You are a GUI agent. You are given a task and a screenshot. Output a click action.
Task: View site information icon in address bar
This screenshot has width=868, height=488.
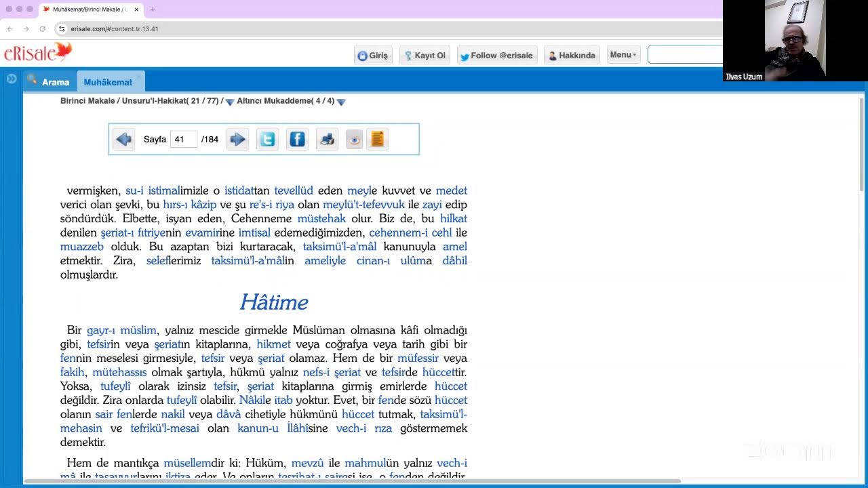pyautogui.click(x=62, y=29)
